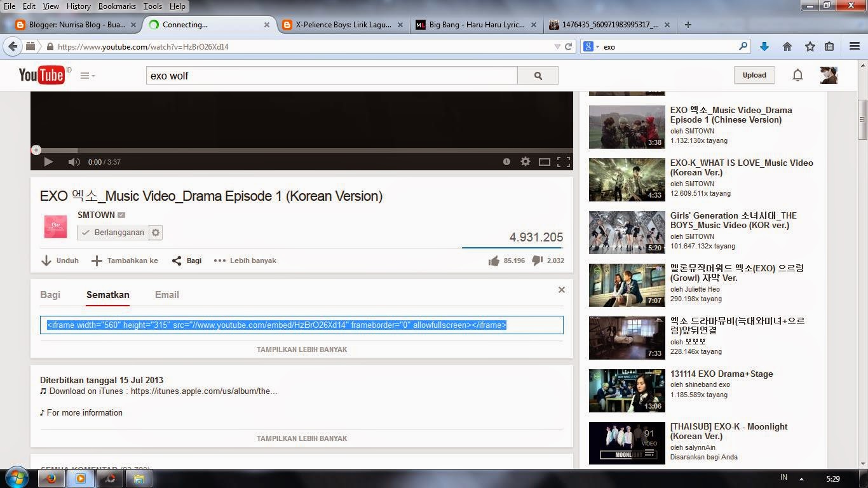The image size is (868, 488).
Task: Switch to the Email tab
Action: click(167, 295)
